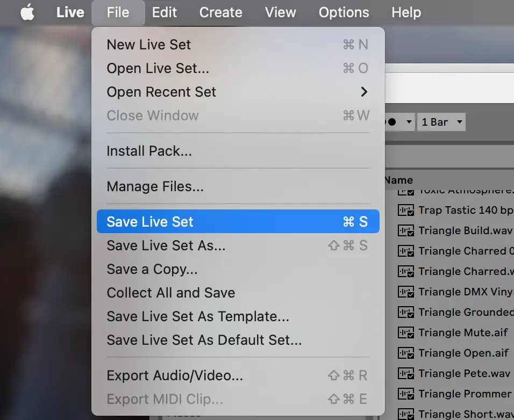
Task: Click the Triangle Mute.aif waveform icon
Action: (x=405, y=333)
